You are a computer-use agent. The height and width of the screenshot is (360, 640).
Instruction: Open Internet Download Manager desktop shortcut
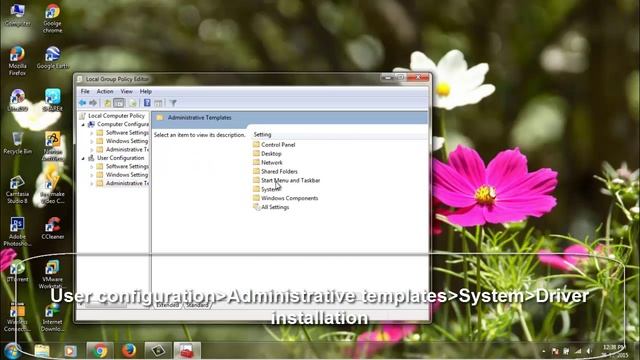click(x=52, y=318)
